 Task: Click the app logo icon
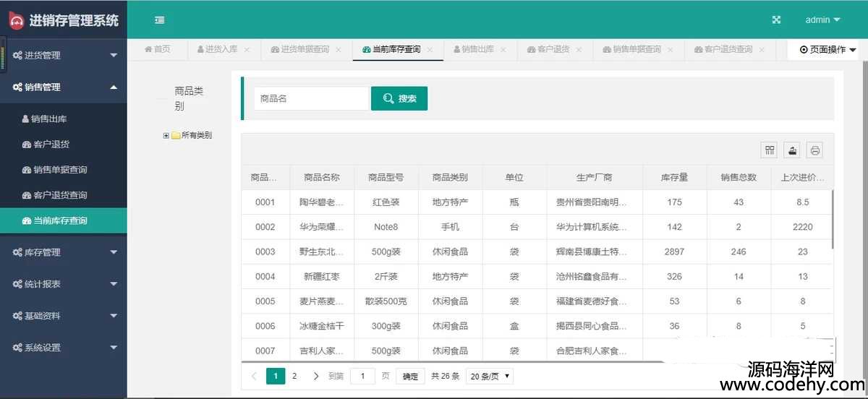pos(17,21)
